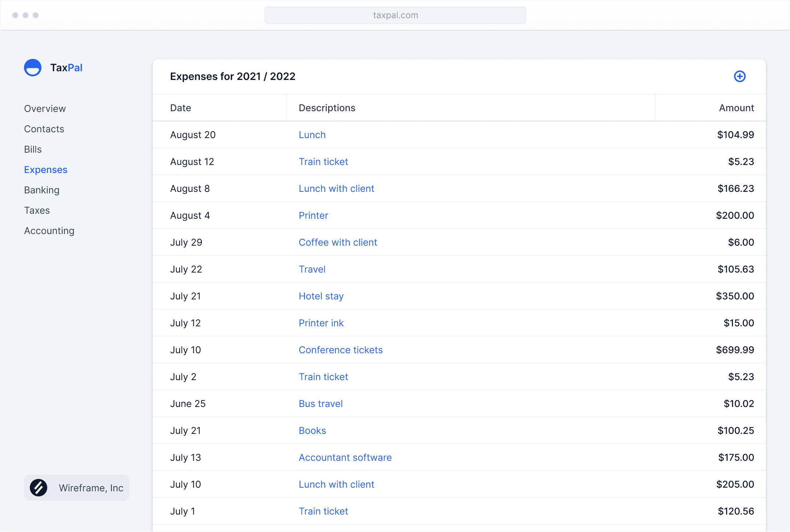Select the Bills section
The width and height of the screenshot is (790, 532).
coord(33,149)
